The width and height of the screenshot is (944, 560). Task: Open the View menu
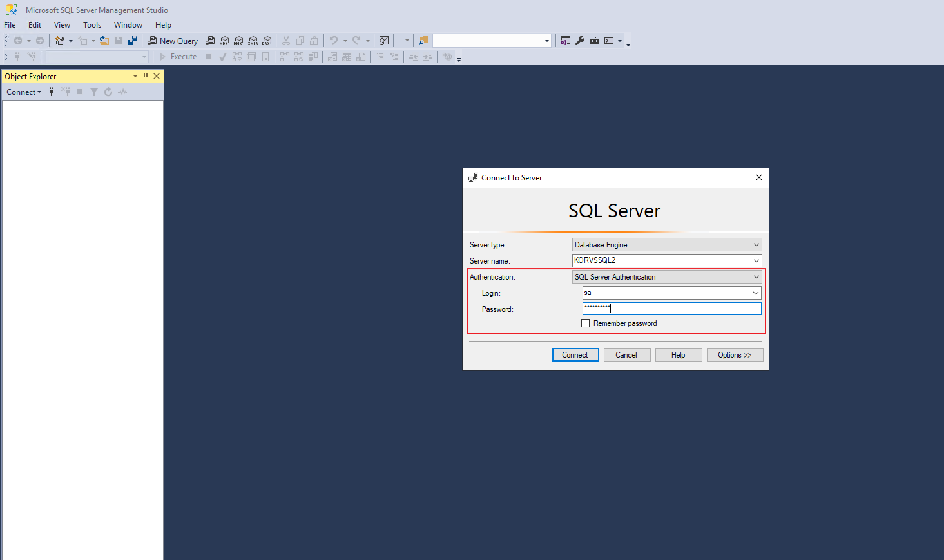click(x=62, y=25)
